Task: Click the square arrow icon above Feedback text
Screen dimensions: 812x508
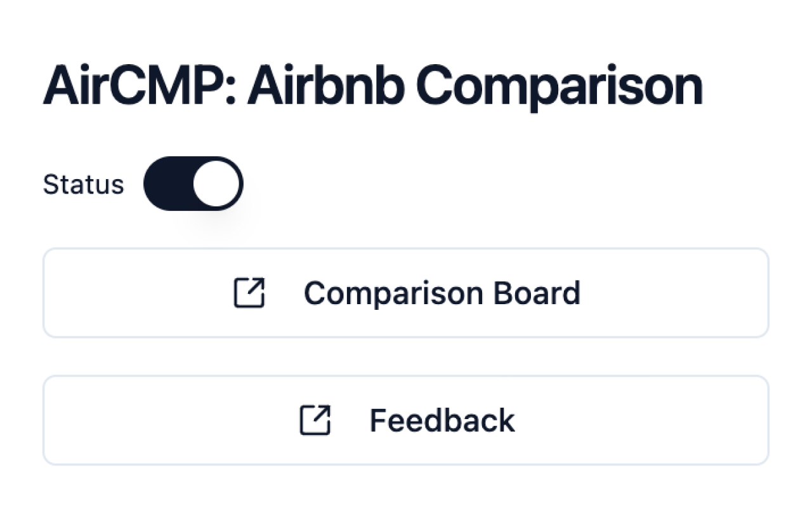Action: (315, 419)
